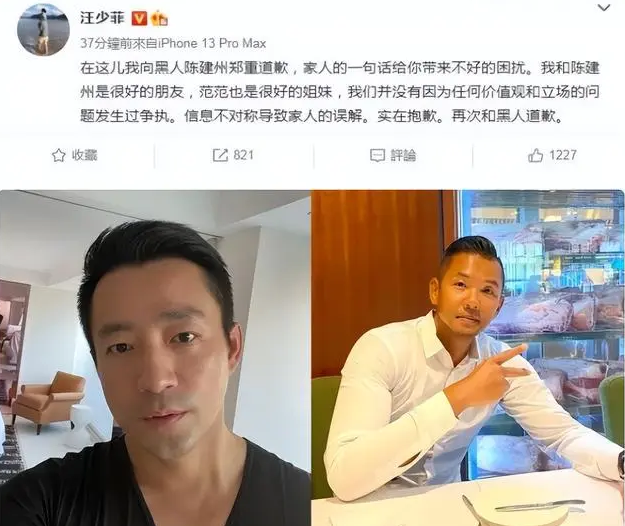This screenshot has width=625, height=526.
Task: Open the white shirt restaurant photo
Action: (468, 358)
